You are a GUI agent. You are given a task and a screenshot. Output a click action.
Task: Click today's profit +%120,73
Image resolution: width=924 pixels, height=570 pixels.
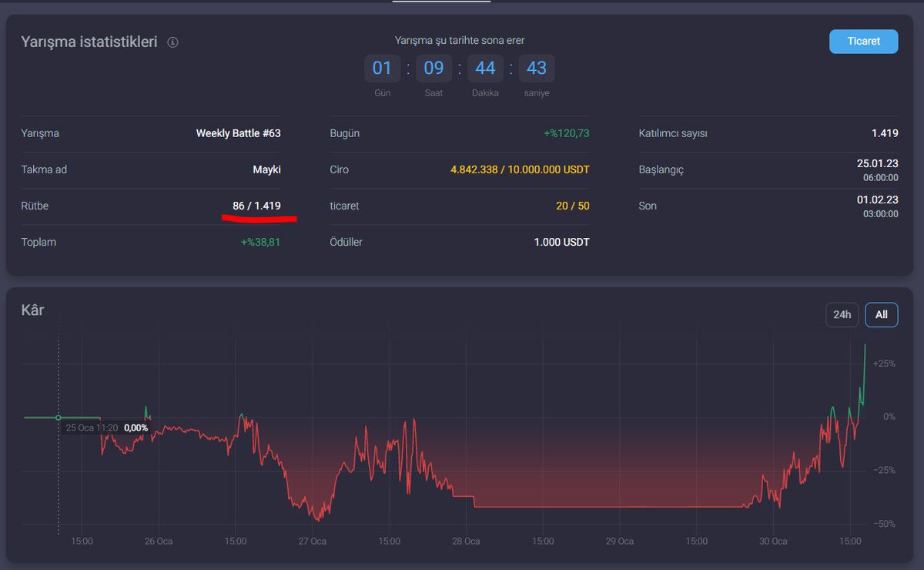567,133
